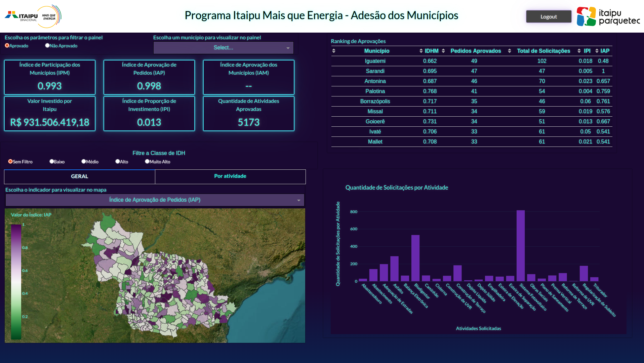Select the Não Aprovado radio button
The width and height of the screenshot is (644, 363).
tap(47, 45)
